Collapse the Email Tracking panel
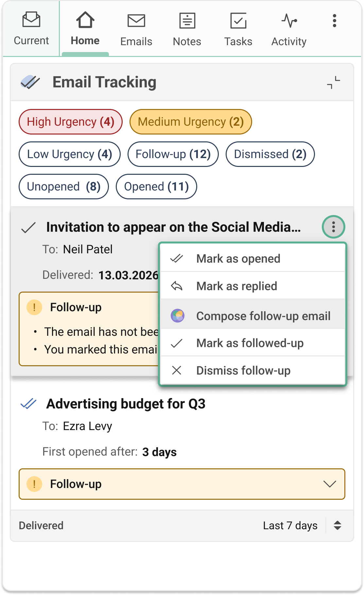Screen dimensions: 364x595 [x=333, y=82]
